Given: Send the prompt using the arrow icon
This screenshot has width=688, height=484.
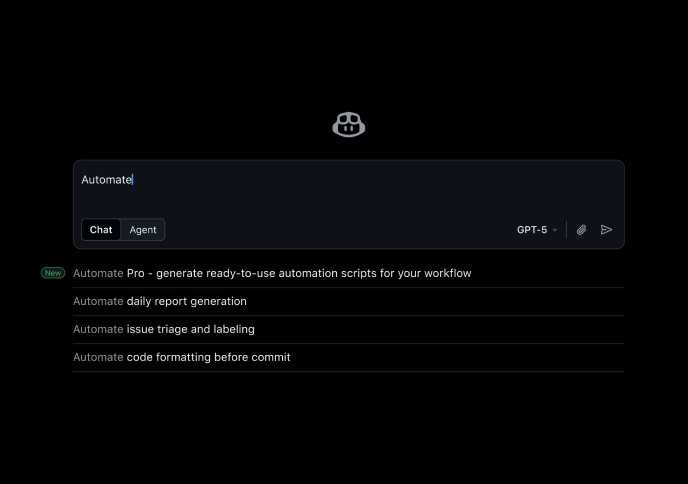Looking at the screenshot, I should [x=606, y=230].
